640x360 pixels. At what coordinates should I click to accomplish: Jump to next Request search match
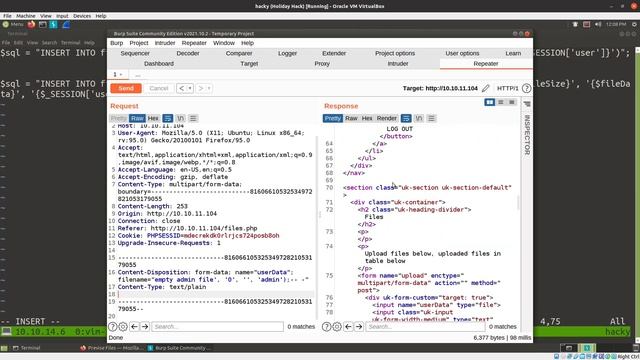click(145, 327)
